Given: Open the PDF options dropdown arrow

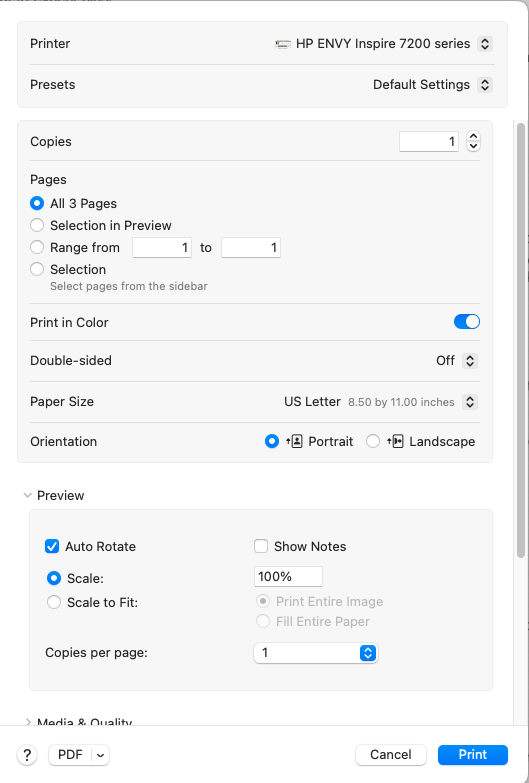Looking at the screenshot, I should (x=100, y=755).
